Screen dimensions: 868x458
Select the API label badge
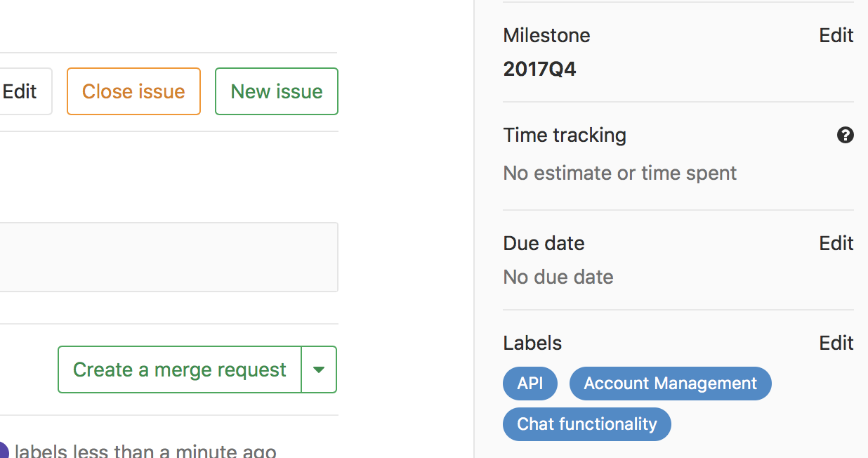tap(530, 384)
